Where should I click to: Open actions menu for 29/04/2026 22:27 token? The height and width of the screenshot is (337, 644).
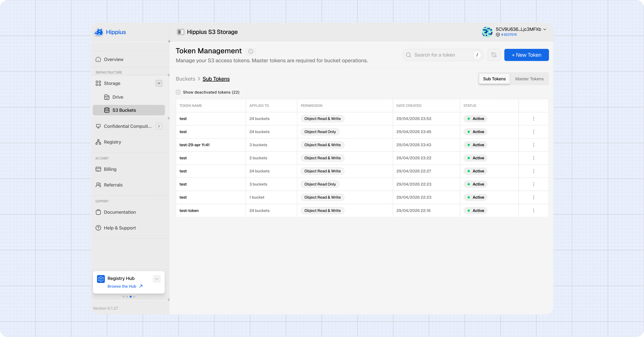point(534,171)
